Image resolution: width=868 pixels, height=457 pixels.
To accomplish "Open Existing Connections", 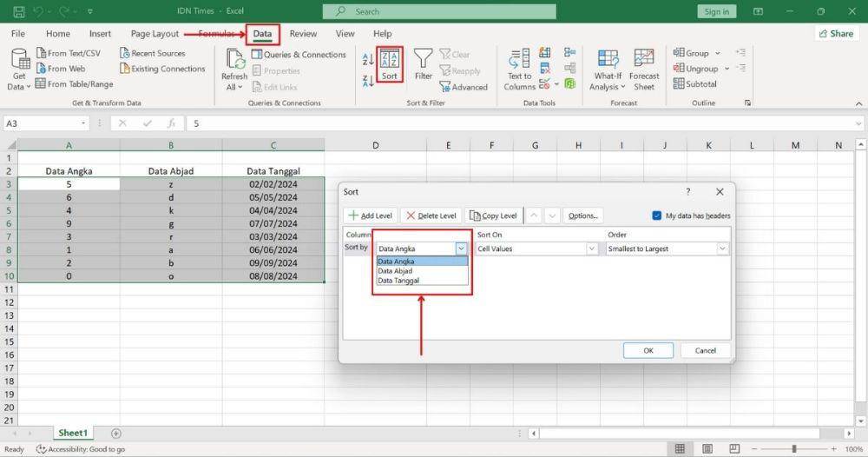I will tap(162, 69).
